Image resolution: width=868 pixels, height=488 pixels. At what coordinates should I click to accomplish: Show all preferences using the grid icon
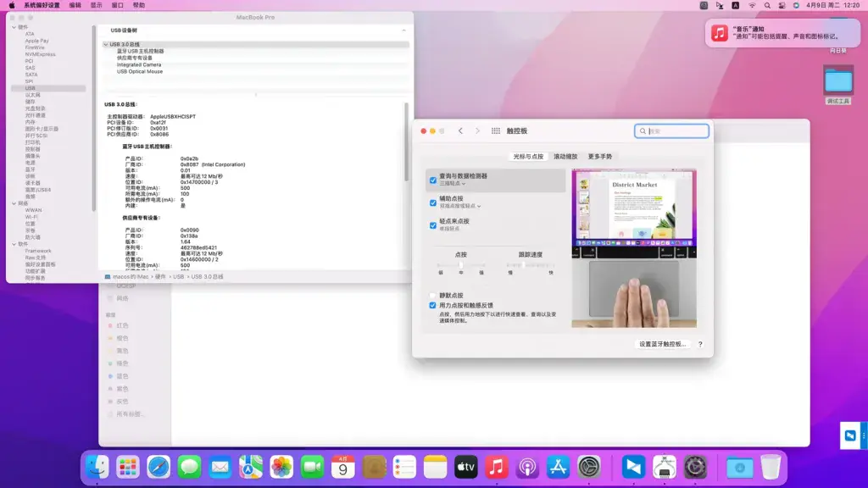click(x=495, y=131)
